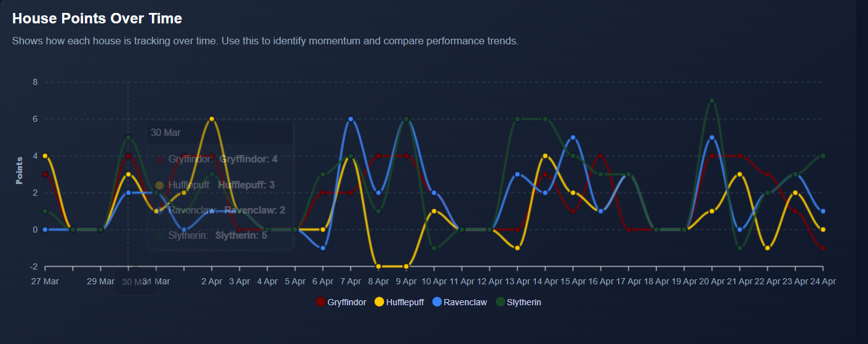Select Hufflepuff 0-point marker on 24 Apr
This screenshot has height=344, width=868.
pos(823,230)
